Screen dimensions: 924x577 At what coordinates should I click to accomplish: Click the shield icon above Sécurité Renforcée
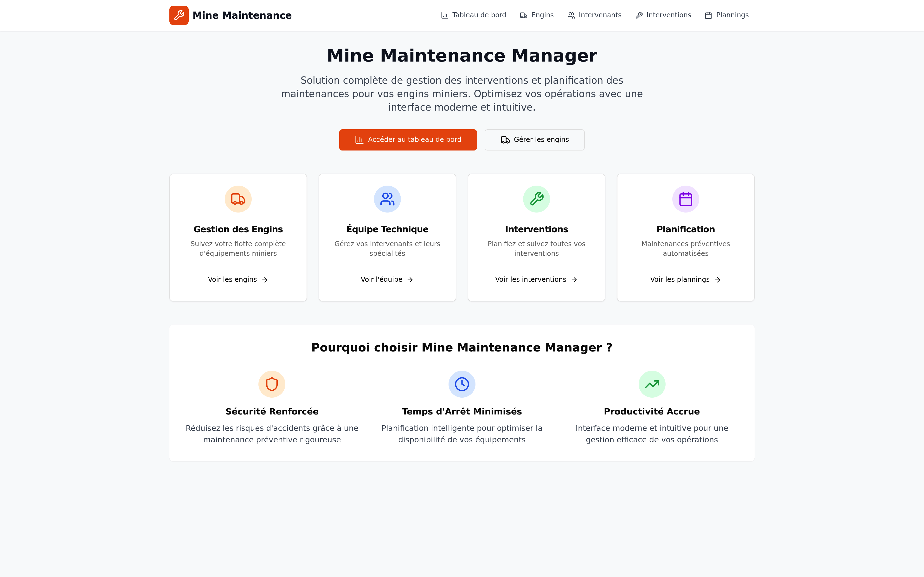271,384
